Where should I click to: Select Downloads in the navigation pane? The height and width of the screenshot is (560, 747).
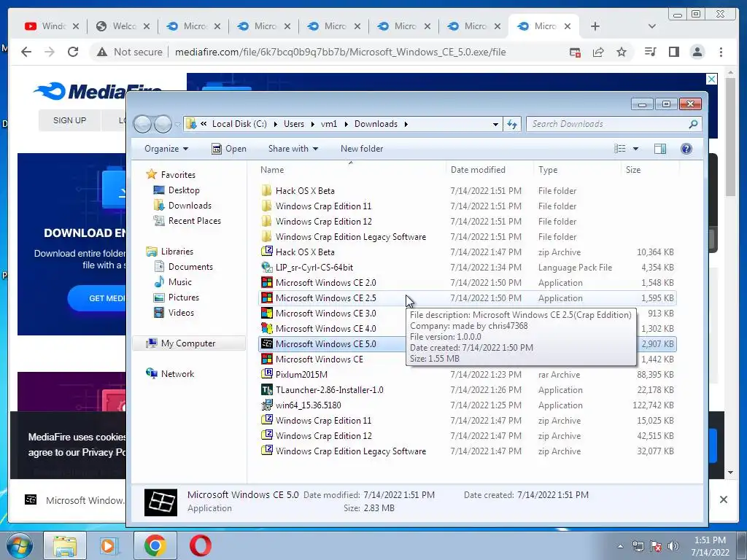[190, 206]
